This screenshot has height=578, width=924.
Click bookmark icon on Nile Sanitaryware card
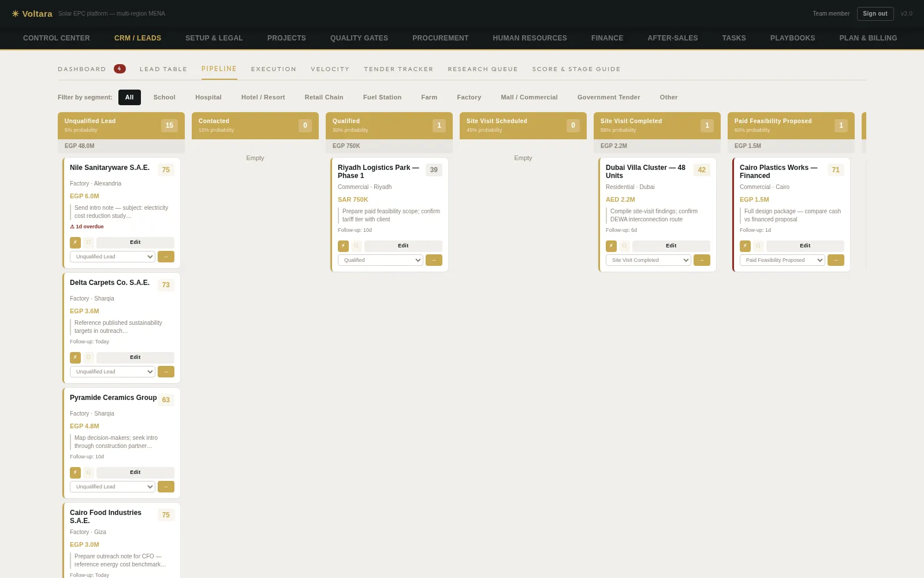tap(88, 243)
